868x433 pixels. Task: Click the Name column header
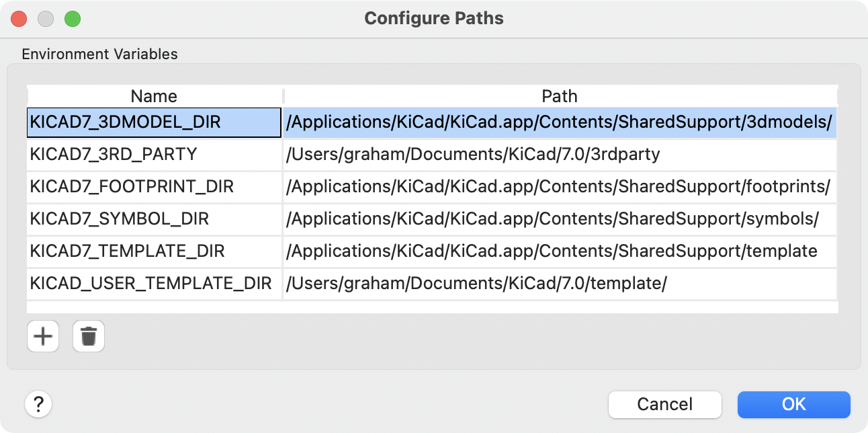pos(153,96)
